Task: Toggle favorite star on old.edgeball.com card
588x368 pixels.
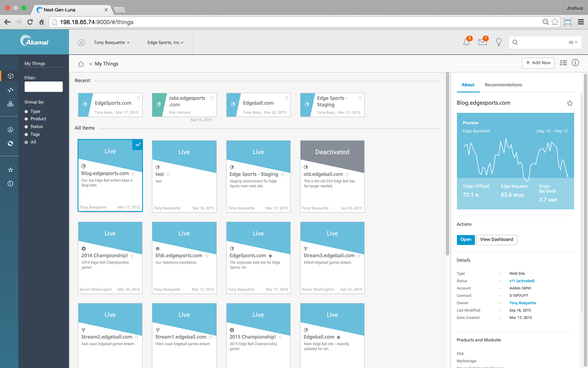Action: (x=347, y=174)
